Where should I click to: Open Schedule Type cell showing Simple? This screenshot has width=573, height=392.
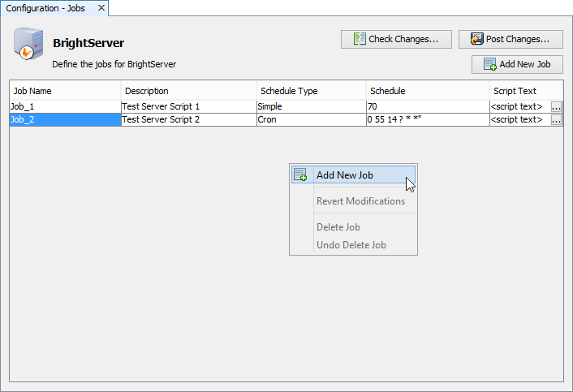point(310,107)
